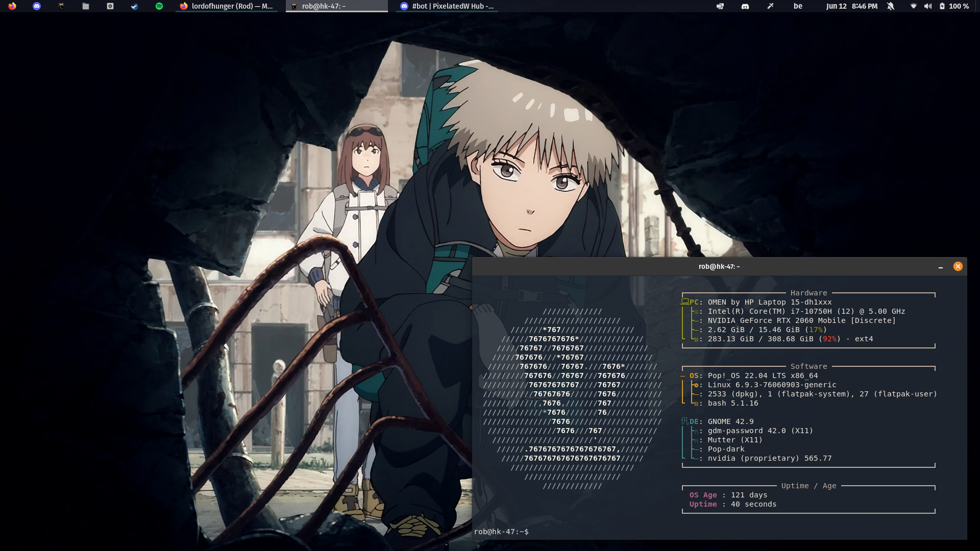Minimize the rob@hk-47 terminal window
Screen dimensions: 980x551
pyautogui.click(x=941, y=267)
